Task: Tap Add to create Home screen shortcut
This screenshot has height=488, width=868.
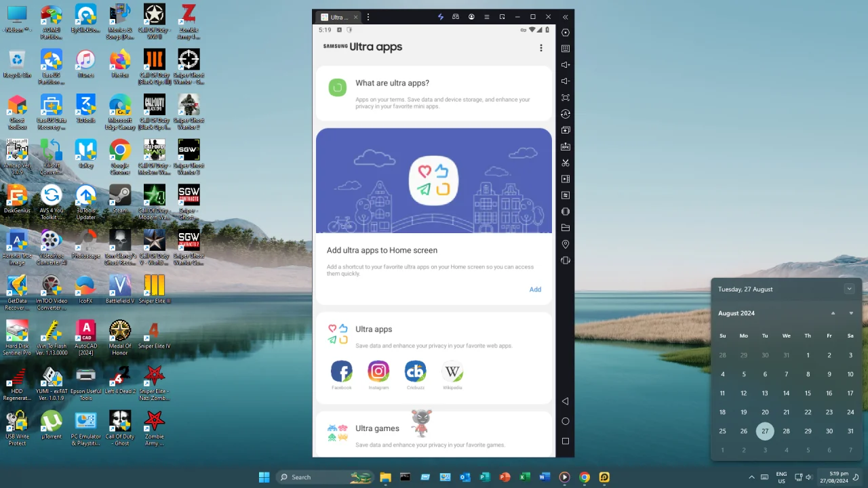Action: click(x=535, y=289)
